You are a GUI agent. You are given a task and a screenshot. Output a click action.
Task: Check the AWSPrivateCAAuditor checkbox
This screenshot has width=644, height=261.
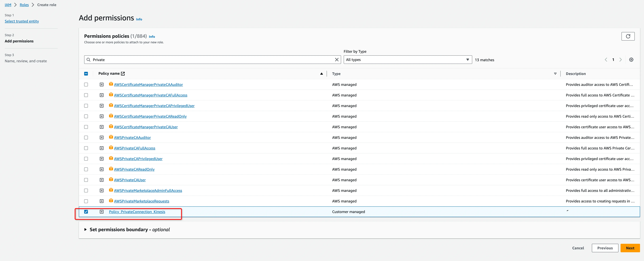pyautogui.click(x=86, y=138)
